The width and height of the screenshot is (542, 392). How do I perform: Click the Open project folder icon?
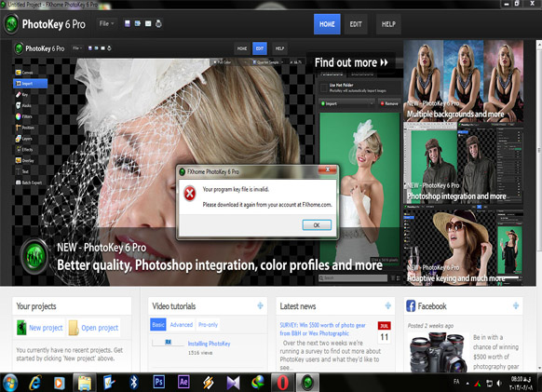74,328
